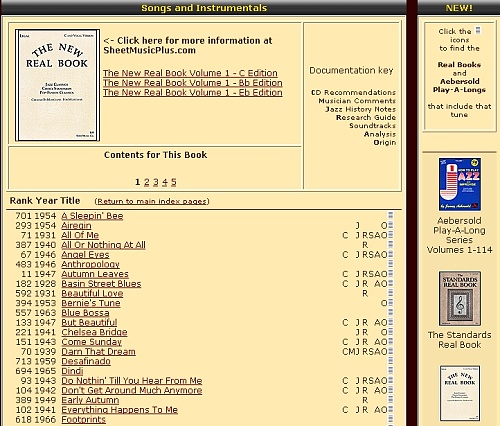Select the Blue Bossa link
Image resolution: width=500 pixels, height=426 pixels.
tap(85, 313)
